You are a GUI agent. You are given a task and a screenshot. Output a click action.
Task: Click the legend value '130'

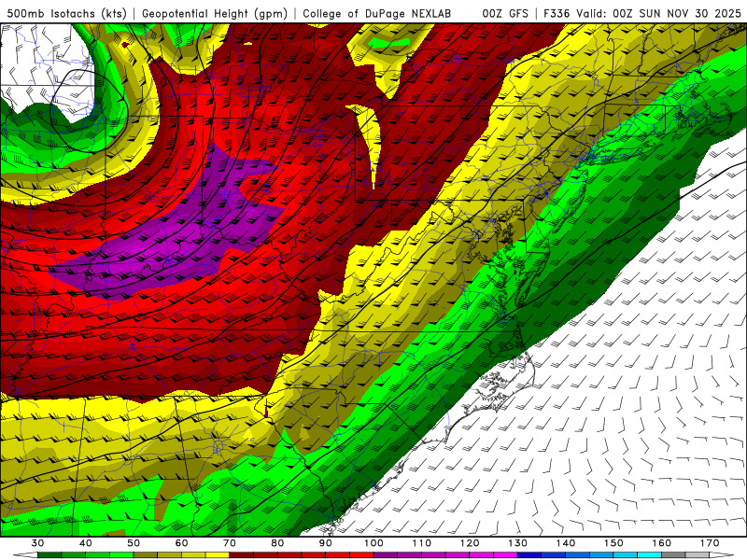518,543
